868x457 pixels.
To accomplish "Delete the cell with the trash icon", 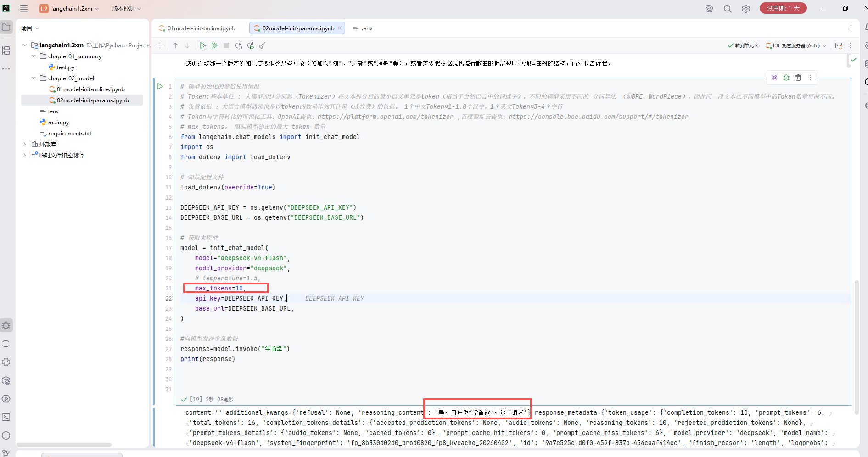I will (x=798, y=78).
